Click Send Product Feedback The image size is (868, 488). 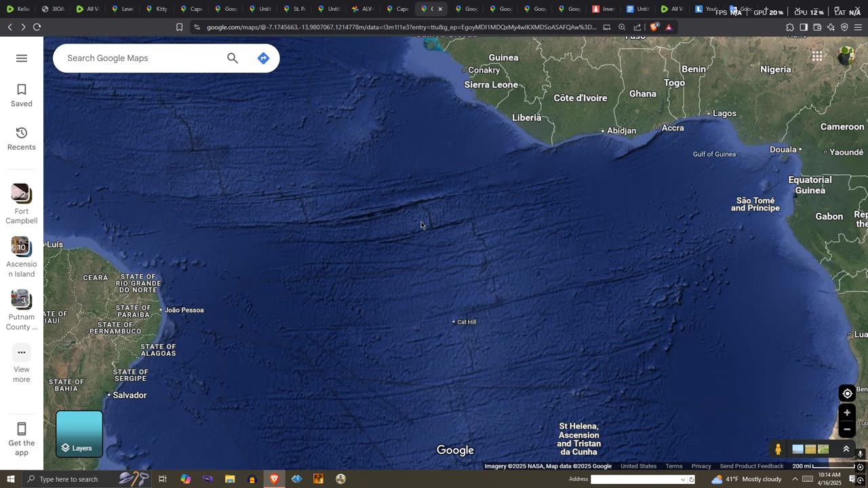[x=751, y=466]
